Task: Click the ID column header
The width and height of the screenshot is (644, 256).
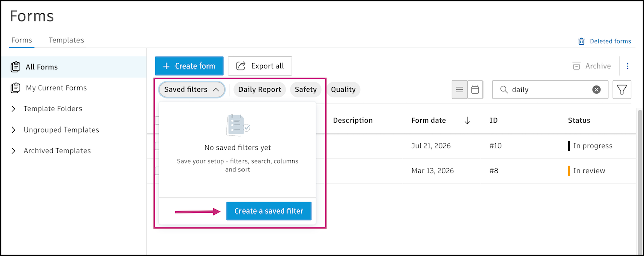Action: pos(494,121)
